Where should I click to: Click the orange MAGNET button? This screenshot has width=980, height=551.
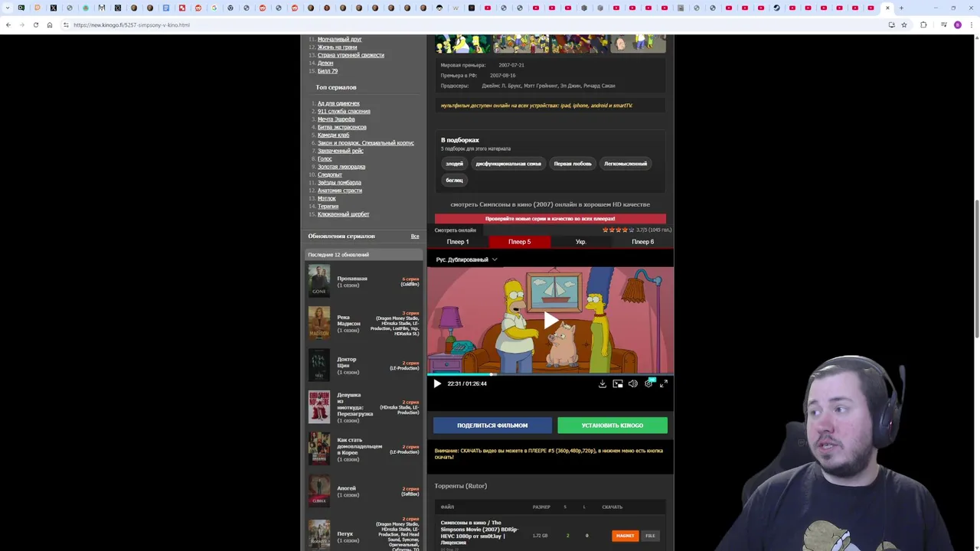[x=625, y=536]
